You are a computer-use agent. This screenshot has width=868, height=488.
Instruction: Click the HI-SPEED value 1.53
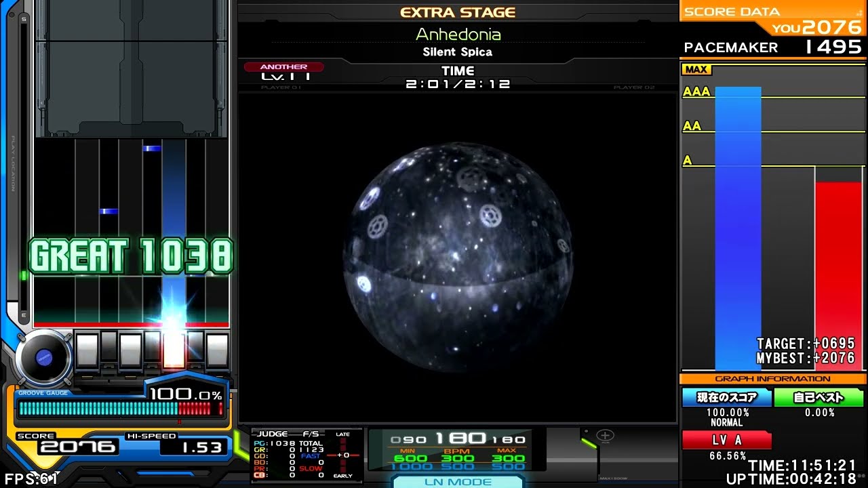pos(193,447)
